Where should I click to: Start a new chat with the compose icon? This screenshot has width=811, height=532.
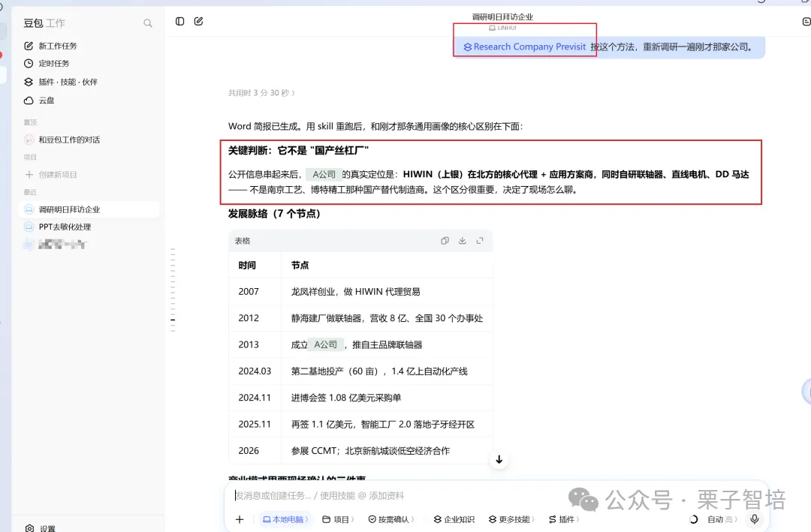point(198,21)
